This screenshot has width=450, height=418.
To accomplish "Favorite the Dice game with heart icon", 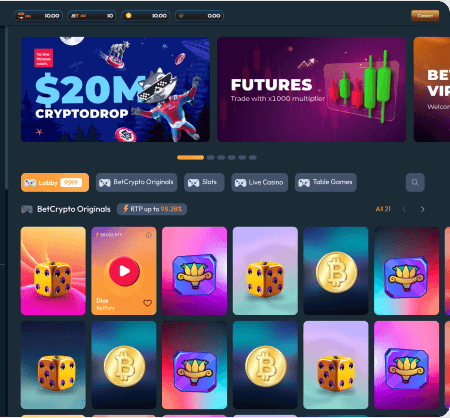I will click(x=147, y=303).
